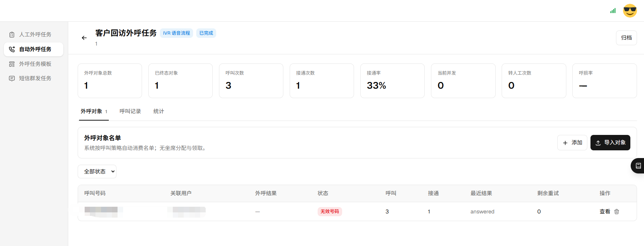Click the 最近结果 column header
Screen dimensions: 644x246
pos(481,193)
